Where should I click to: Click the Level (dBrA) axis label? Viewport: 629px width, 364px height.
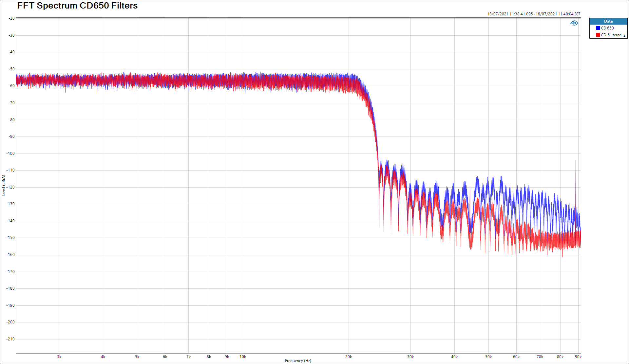point(4,185)
